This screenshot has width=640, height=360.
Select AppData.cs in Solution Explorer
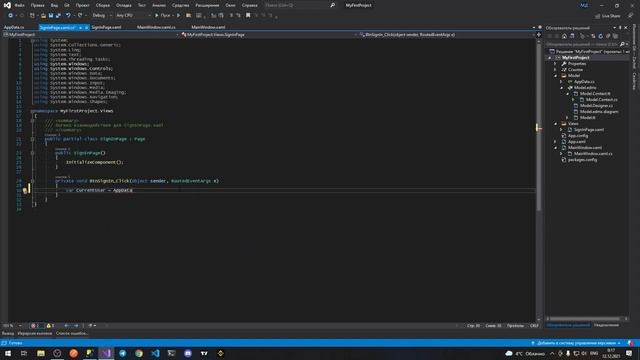pos(584,82)
